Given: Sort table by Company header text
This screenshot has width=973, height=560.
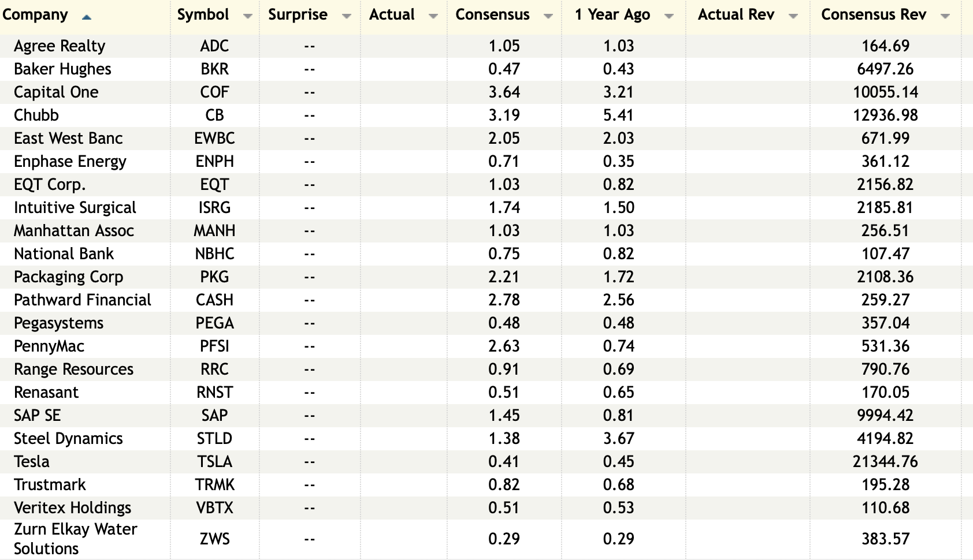Looking at the screenshot, I should click(x=35, y=15).
